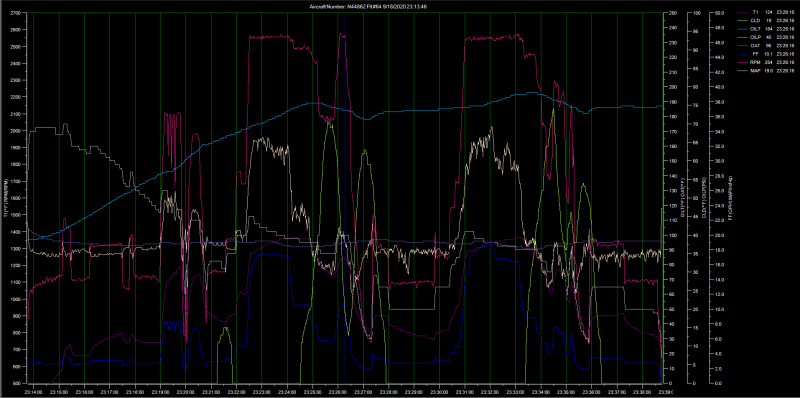Click the 23:20:00 time axis label

click(185, 391)
